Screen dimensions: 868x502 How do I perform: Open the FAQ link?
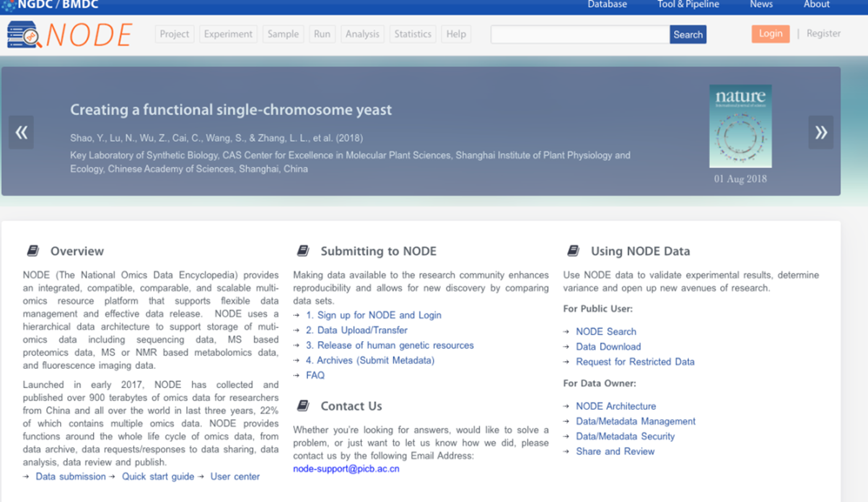pyautogui.click(x=315, y=375)
